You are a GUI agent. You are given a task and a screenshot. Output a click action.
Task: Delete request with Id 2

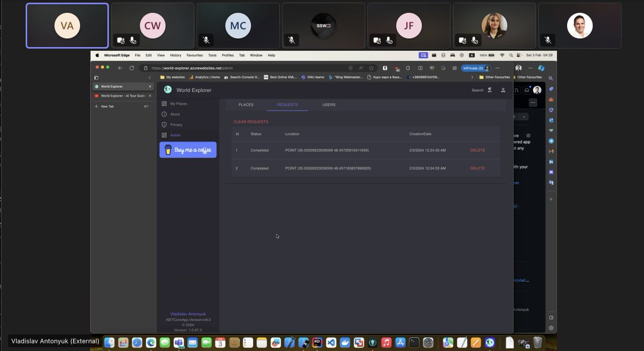point(478,169)
